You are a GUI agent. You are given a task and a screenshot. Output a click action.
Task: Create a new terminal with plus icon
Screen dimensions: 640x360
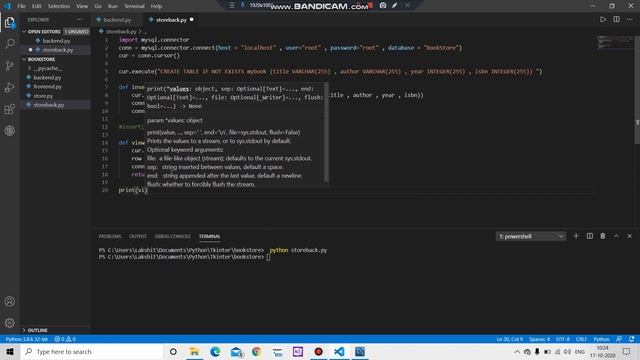(x=576, y=236)
